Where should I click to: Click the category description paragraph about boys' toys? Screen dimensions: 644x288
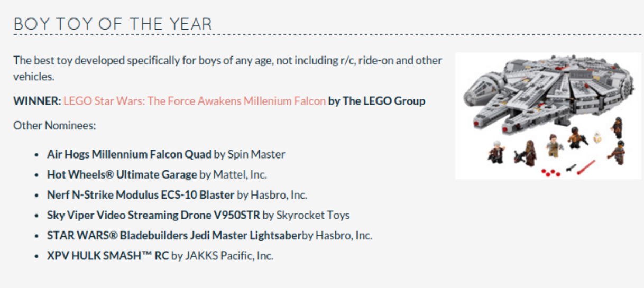coord(227,68)
